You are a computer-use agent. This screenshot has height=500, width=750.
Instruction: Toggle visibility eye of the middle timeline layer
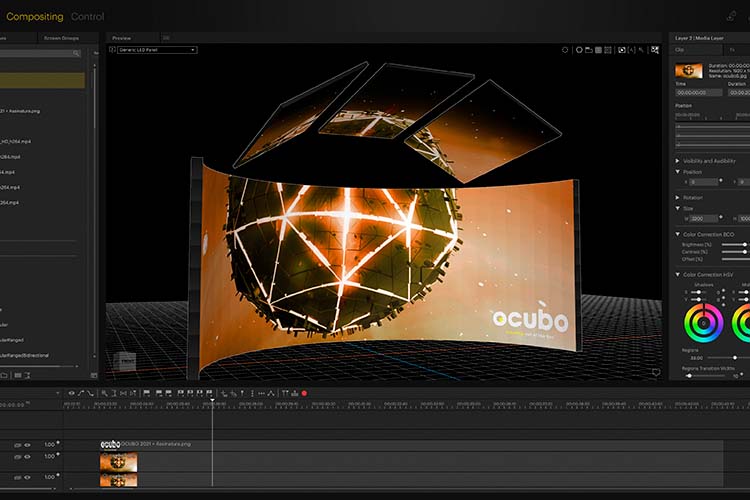pyautogui.click(x=27, y=457)
